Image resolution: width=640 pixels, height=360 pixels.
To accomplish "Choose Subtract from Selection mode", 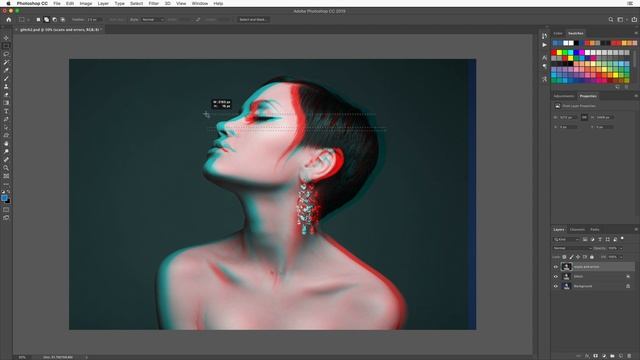I will pyautogui.click(x=55, y=20).
